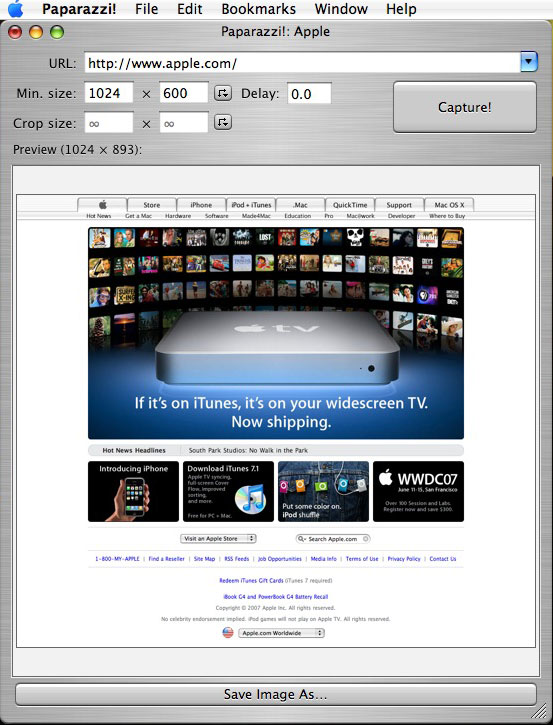This screenshot has width=553, height=725.
Task: Open the Apple.com Worldwide dropdown
Action: [x=282, y=633]
